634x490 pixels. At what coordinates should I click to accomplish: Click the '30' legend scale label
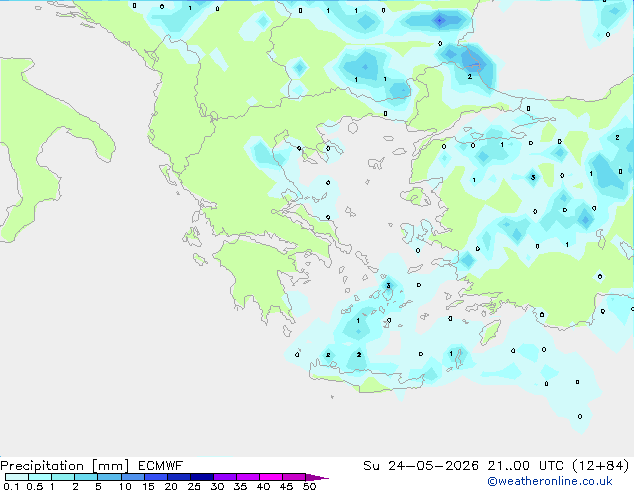pyautogui.click(x=217, y=486)
